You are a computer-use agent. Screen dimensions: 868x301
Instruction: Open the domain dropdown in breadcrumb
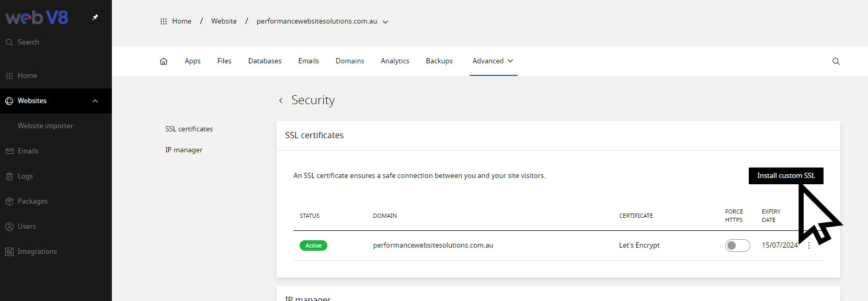(385, 22)
